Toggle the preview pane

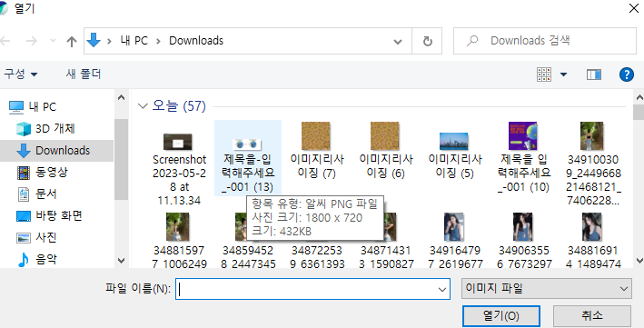pyautogui.click(x=594, y=75)
